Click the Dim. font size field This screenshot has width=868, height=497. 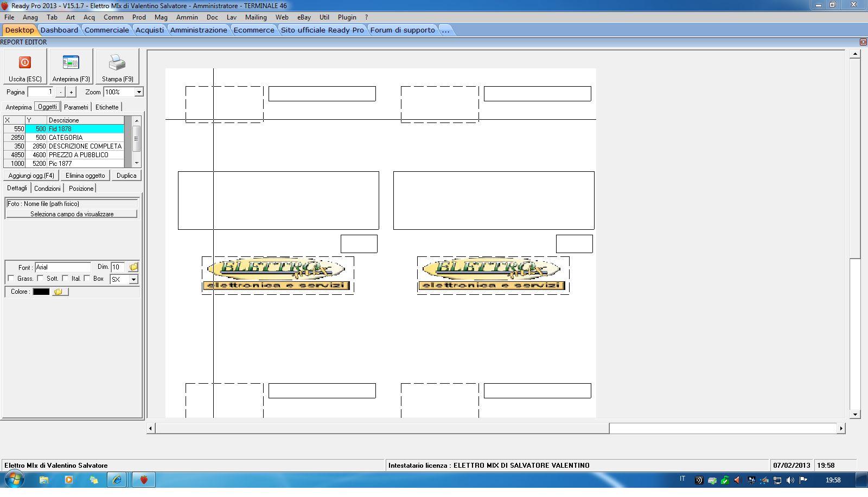tap(118, 267)
